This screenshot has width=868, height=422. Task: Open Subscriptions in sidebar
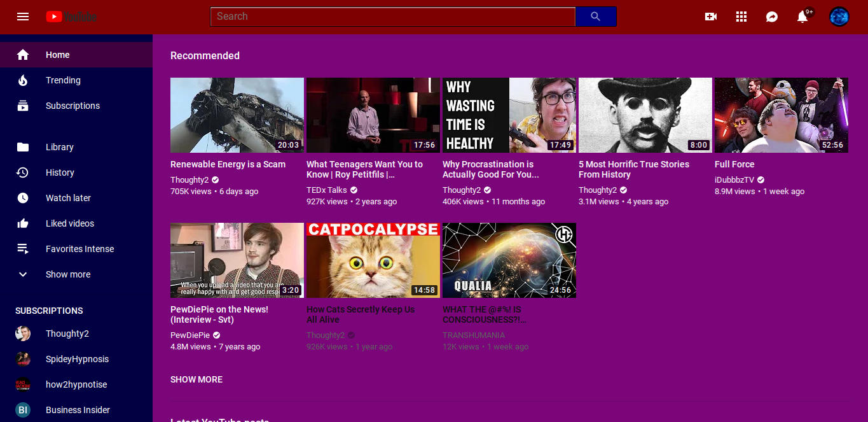click(x=72, y=106)
